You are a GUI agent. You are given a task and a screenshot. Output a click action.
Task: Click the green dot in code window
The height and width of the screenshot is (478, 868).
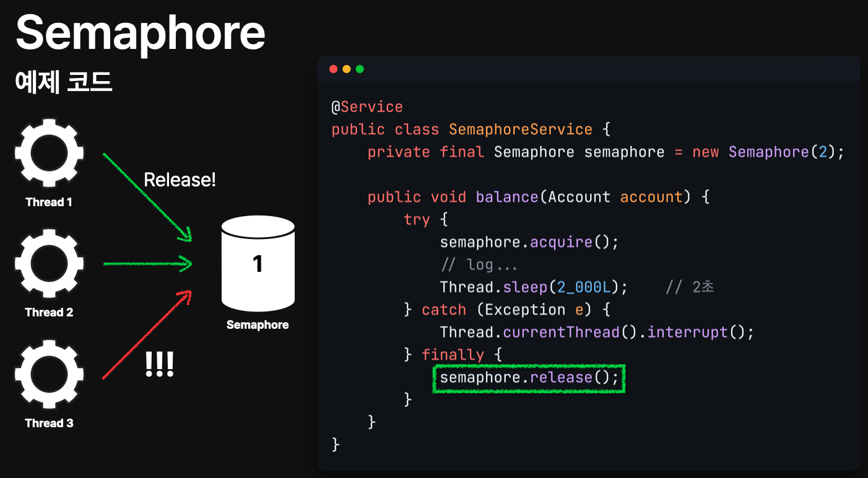pos(360,69)
